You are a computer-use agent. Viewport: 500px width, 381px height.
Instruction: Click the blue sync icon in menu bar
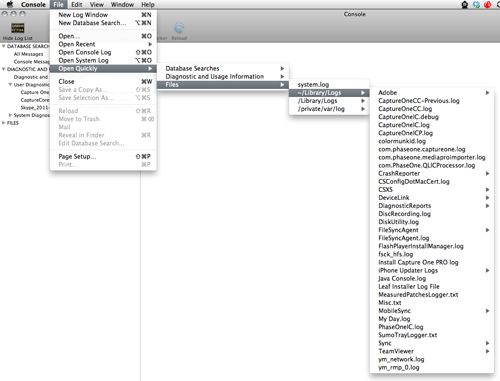pyautogui.click(x=476, y=5)
